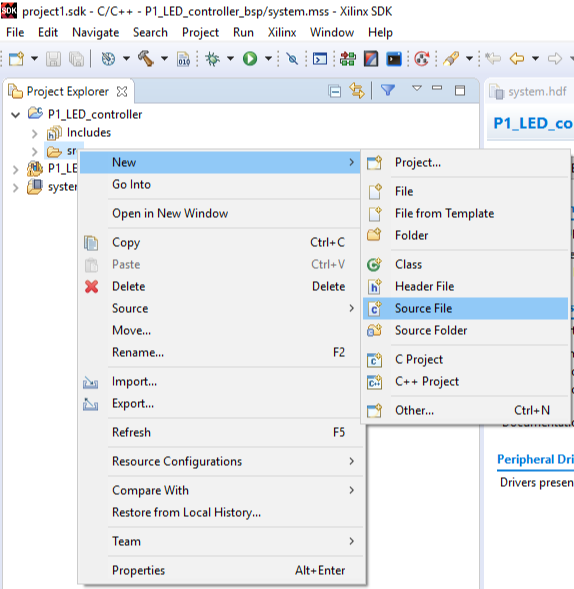Toggle Link with Editor in Project Explorer
Screen dimensions: 574x589
[x=357, y=91]
